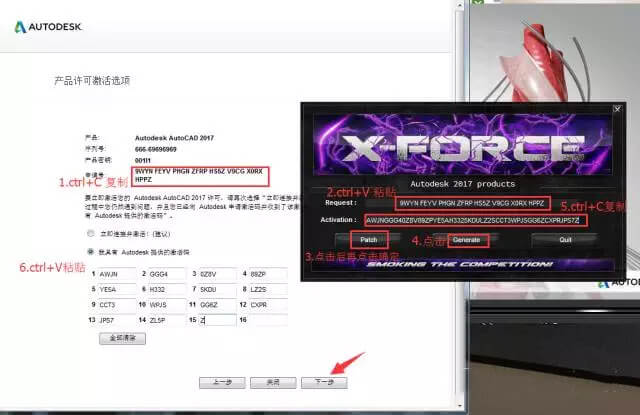Click the 'Autodesk 2017 products' title in X-Force
Image resolution: width=640 pixels, height=415 pixels.
[x=463, y=184]
